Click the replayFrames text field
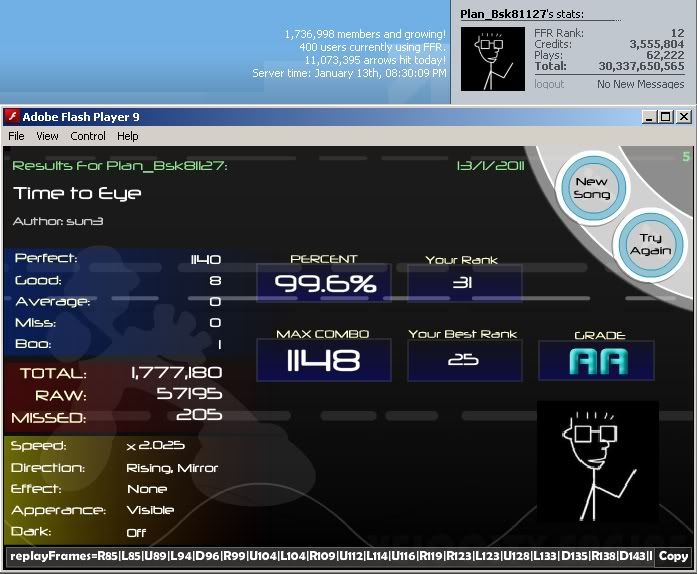 click(x=329, y=556)
